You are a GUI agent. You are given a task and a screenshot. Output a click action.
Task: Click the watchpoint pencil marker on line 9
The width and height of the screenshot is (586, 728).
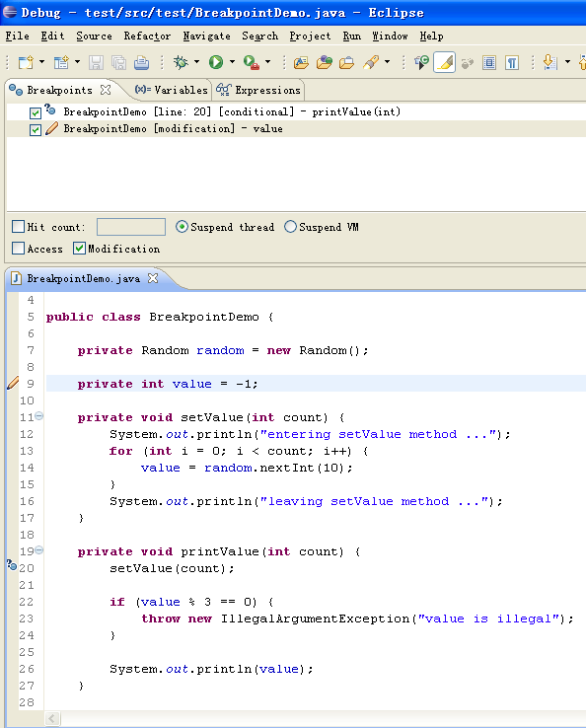13,383
